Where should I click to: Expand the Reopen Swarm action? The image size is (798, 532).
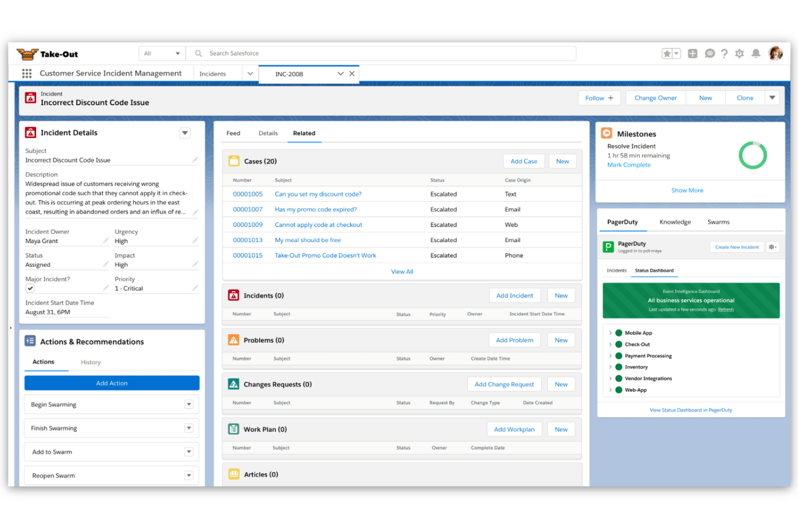click(x=189, y=475)
